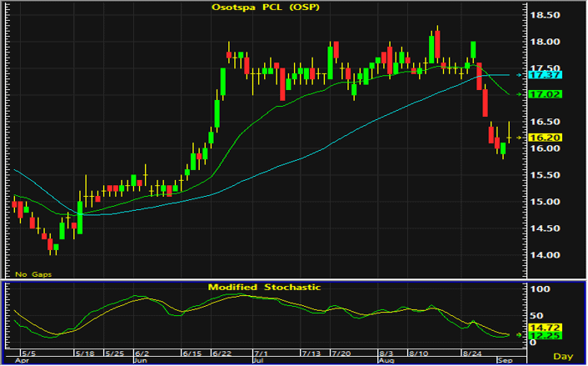Click the Sep month label
This screenshot has width=588, height=366.
(x=505, y=361)
